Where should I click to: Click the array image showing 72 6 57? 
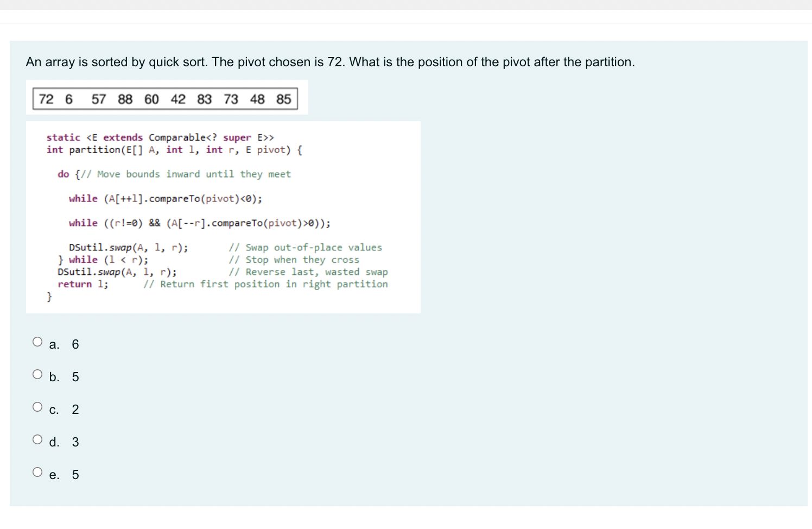coord(163,98)
